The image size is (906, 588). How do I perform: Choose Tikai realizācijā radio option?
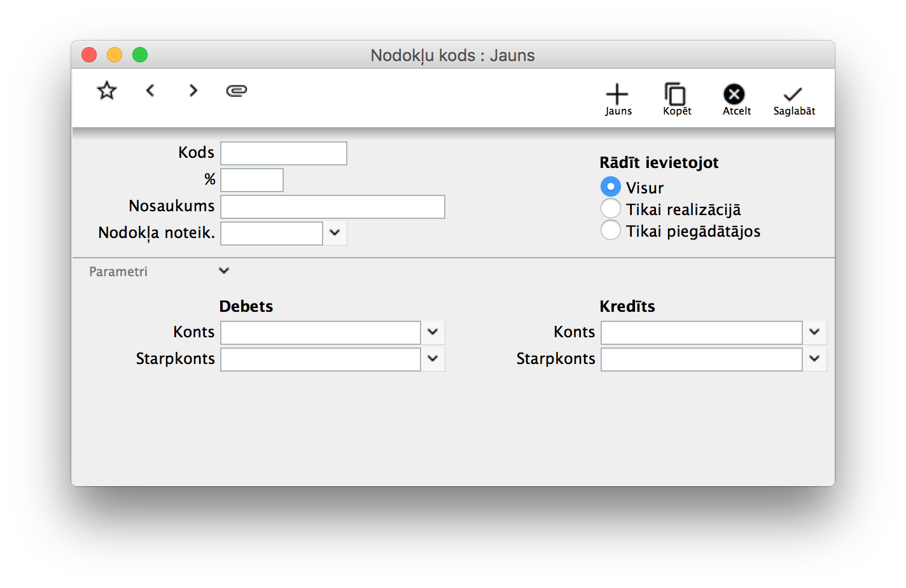[x=611, y=209]
